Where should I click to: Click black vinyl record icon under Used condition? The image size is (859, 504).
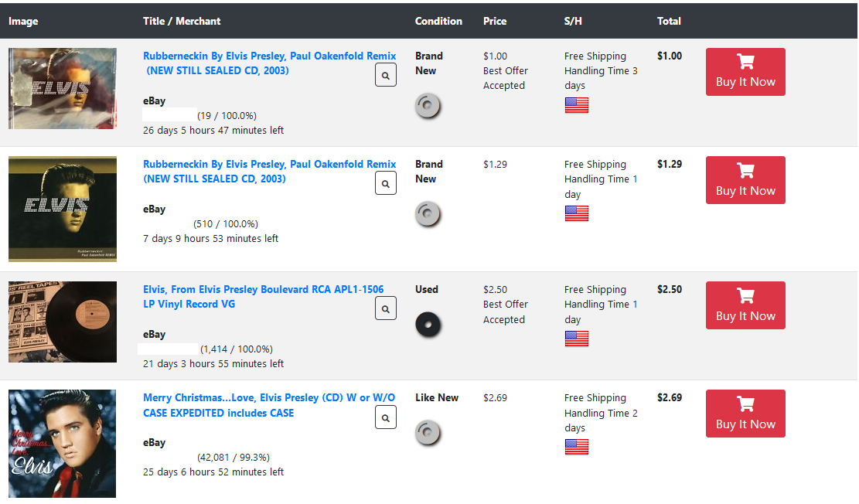428,325
